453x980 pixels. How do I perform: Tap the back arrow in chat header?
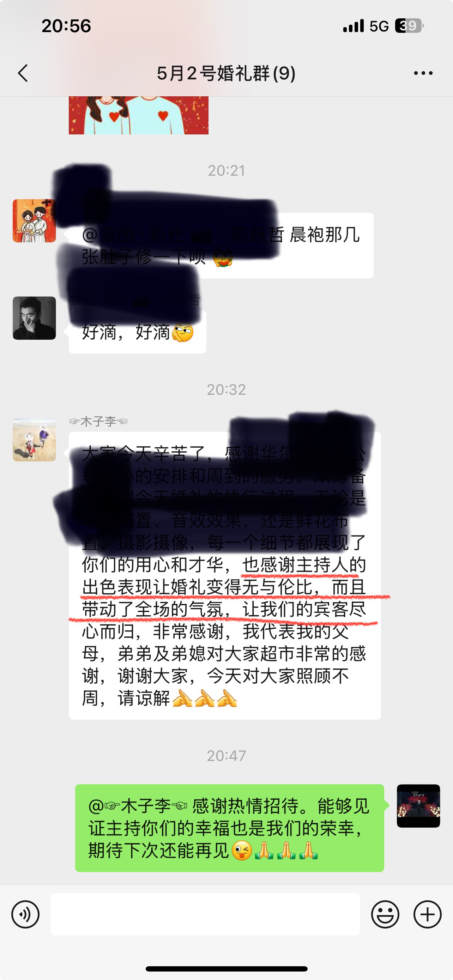tap(23, 73)
